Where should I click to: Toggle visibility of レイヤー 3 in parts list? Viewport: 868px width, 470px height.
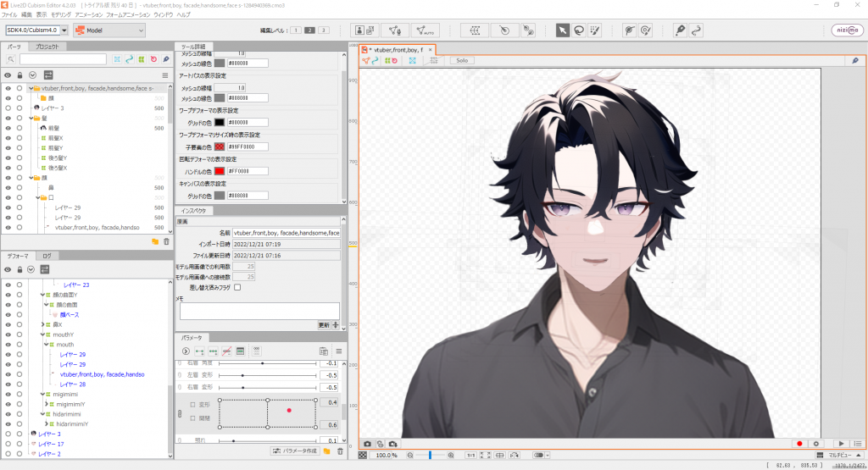[x=8, y=108]
